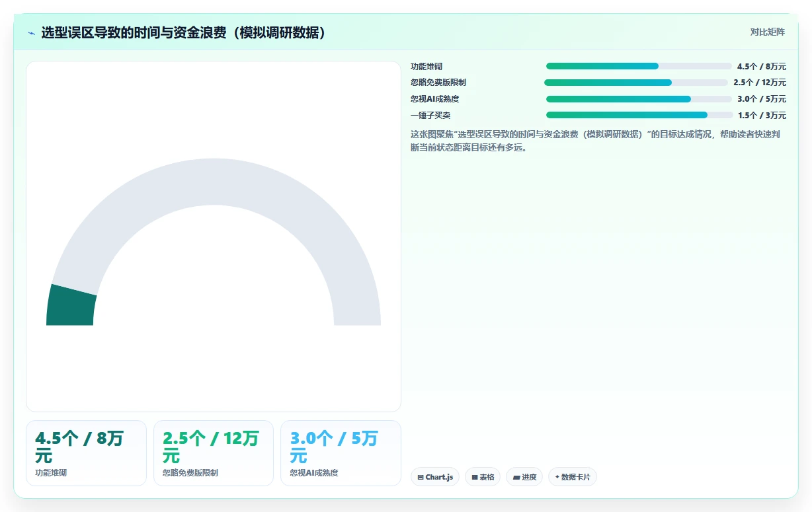The image size is (812, 512).
Task: Click the 功能堆砌 caption under first card
Action: 51,473
